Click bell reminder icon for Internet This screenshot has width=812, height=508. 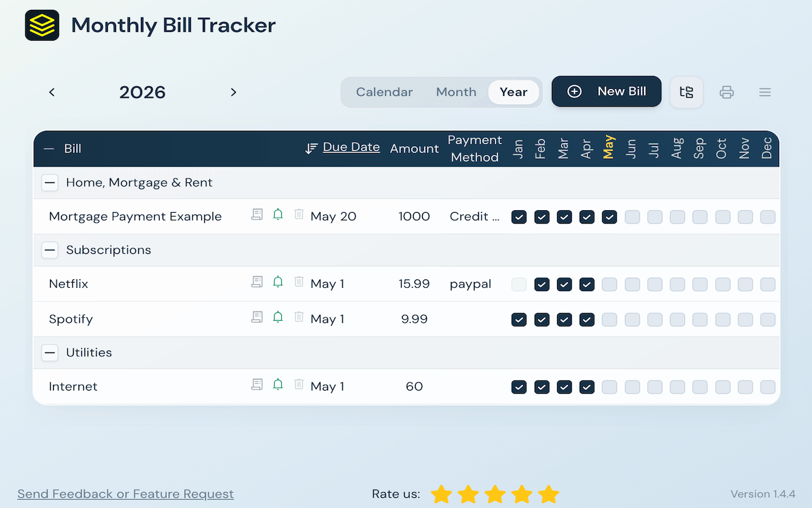click(278, 385)
